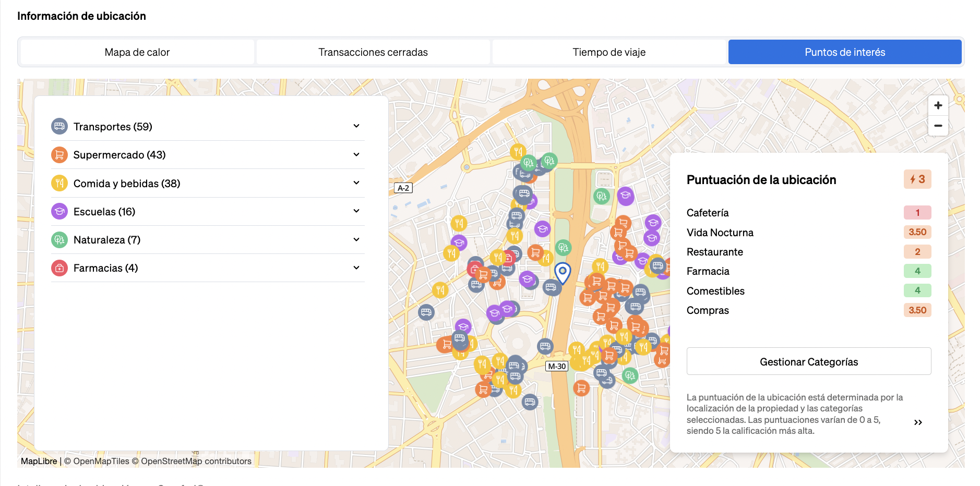980x486 pixels.
Task: Zoom in the map with plus button
Action: (x=938, y=105)
